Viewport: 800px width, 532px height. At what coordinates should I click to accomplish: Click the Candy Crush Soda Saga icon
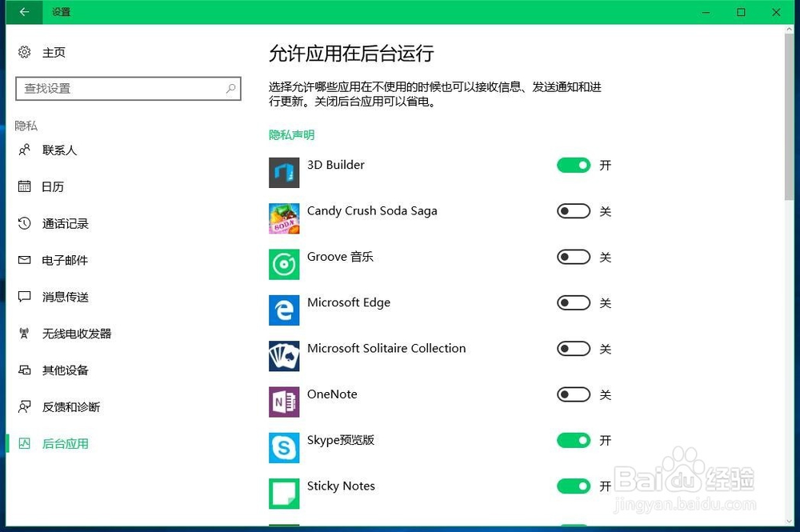tap(284, 218)
